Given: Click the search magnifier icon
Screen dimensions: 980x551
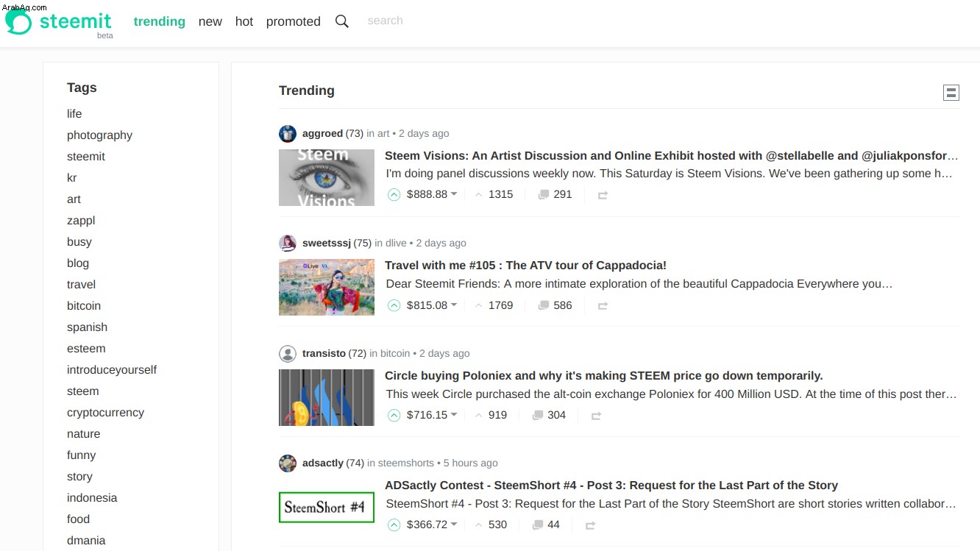Looking at the screenshot, I should [x=342, y=21].
